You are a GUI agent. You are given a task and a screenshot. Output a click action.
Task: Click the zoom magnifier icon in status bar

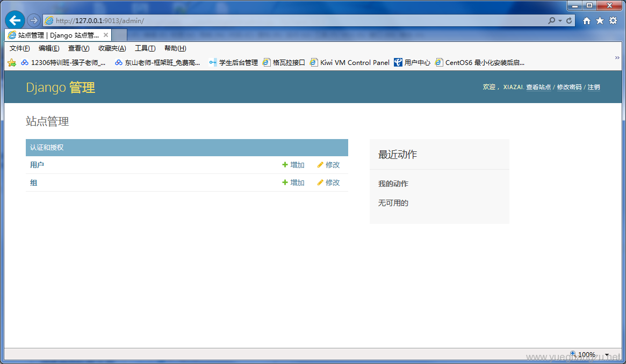pos(573,354)
